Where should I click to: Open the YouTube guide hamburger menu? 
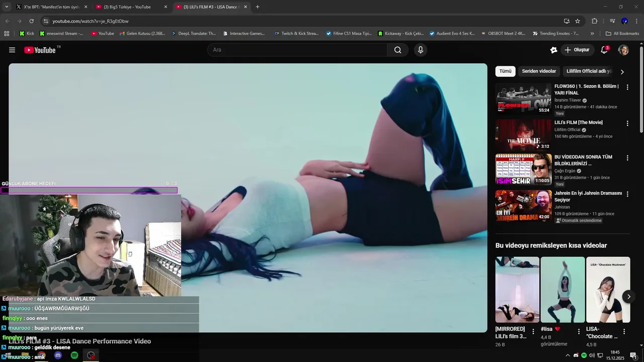click(x=12, y=50)
